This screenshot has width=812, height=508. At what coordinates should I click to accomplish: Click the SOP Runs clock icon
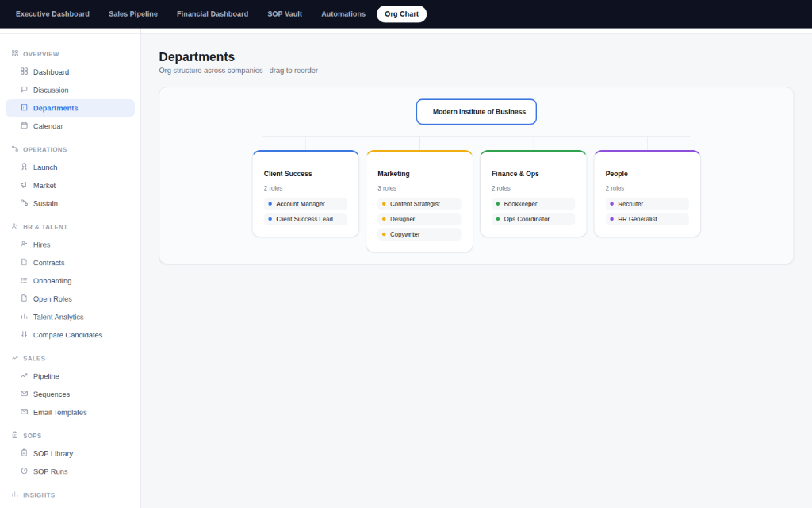pyautogui.click(x=24, y=471)
